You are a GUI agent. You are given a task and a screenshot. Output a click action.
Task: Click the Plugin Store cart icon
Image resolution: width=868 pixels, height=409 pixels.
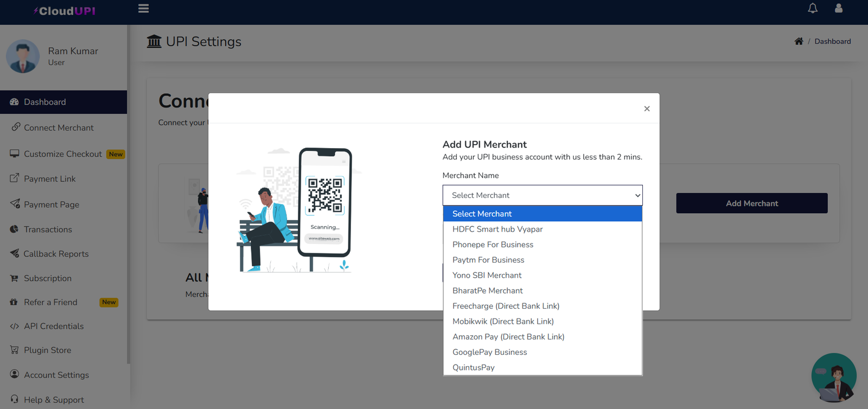tap(14, 350)
